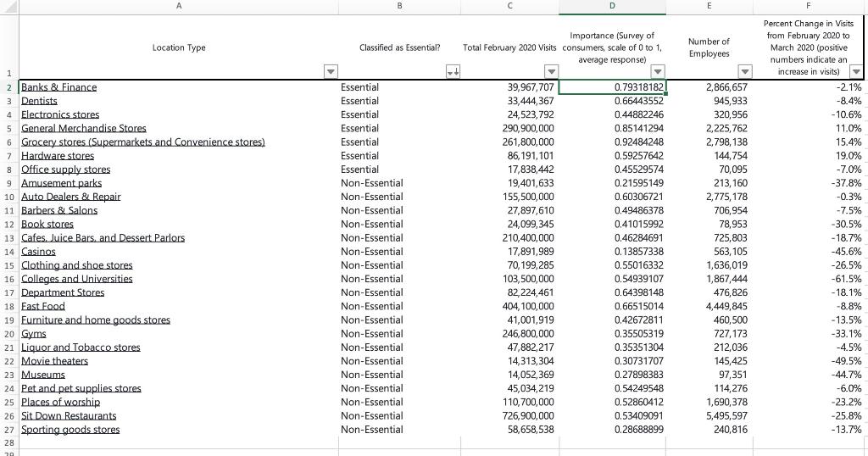Follow the Casinos link

click(38, 251)
